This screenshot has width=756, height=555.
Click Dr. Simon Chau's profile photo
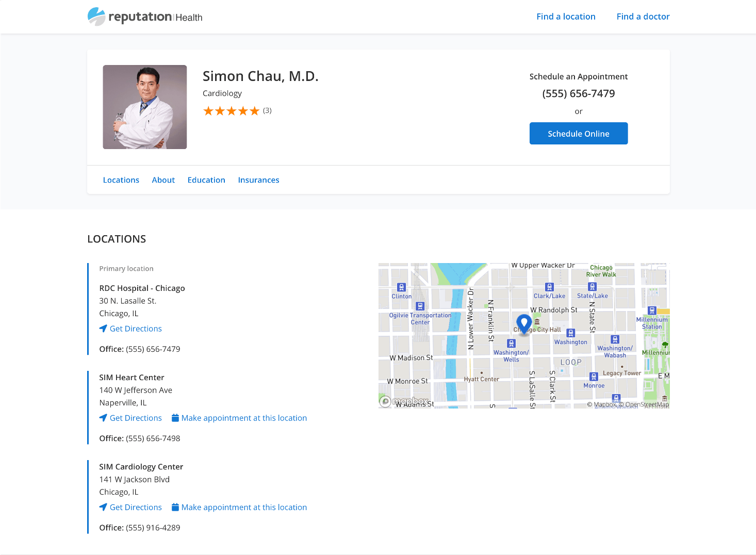click(x=145, y=107)
